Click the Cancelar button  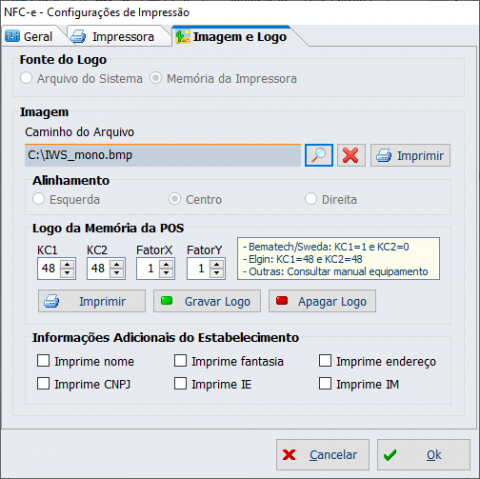pyautogui.click(x=323, y=455)
